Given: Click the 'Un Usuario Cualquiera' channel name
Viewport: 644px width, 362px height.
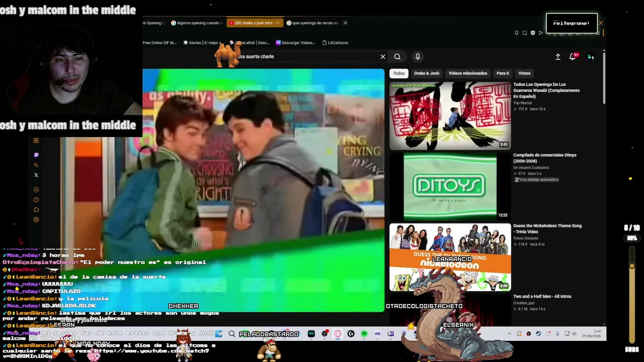Looking at the screenshot, I should click(531, 167).
